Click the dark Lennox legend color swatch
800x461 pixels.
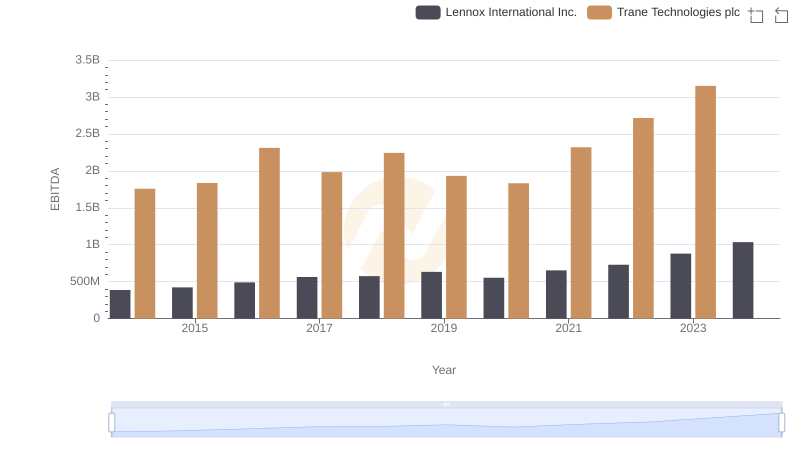click(x=428, y=12)
